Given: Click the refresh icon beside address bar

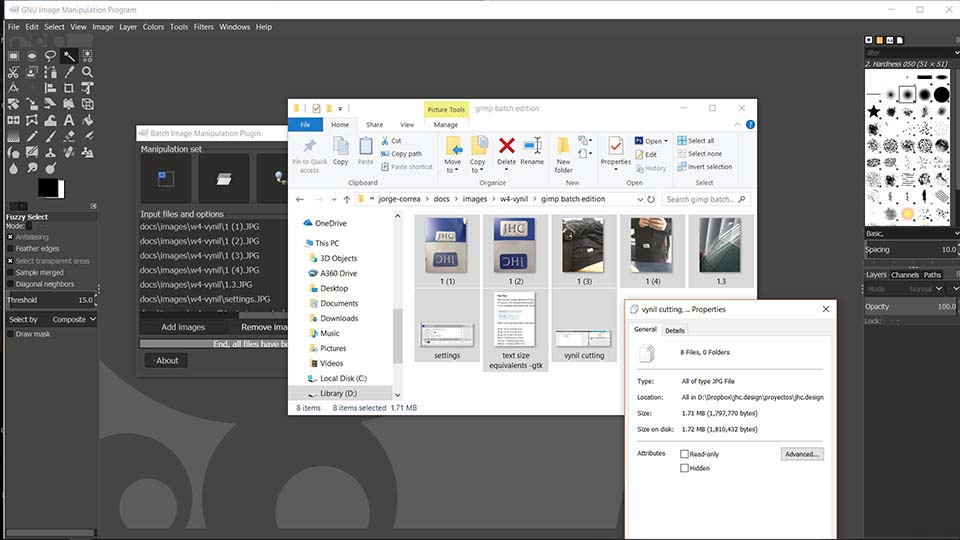Looking at the screenshot, I should point(651,199).
